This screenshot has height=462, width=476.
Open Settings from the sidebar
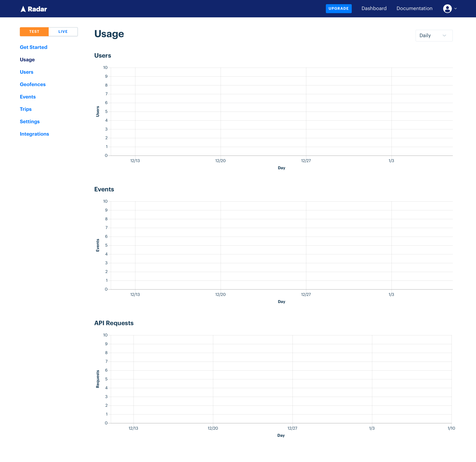click(x=30, y=121)
